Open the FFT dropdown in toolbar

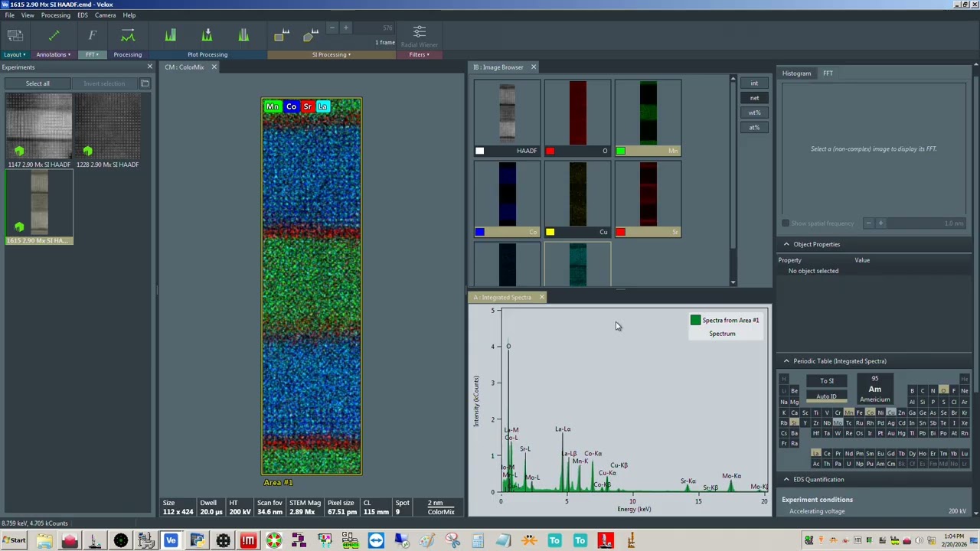click(x=91, y=54)
